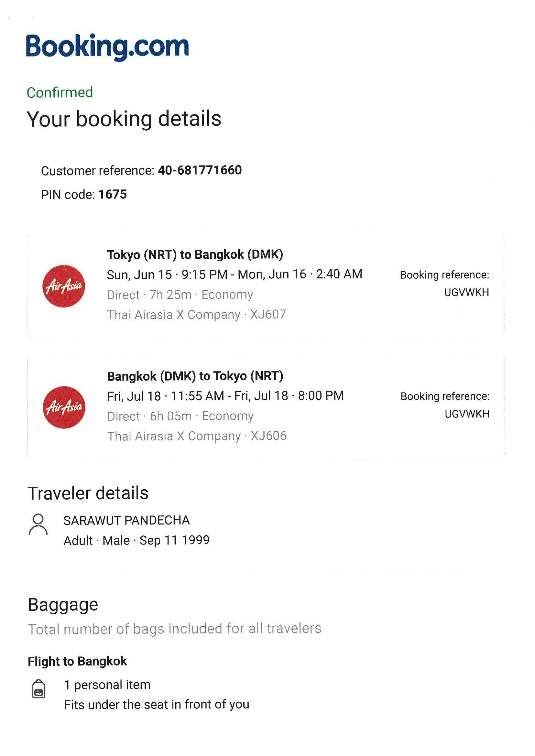Click customer reference number 40-681771660
This screenshot has height=756, width=535.
200,170
